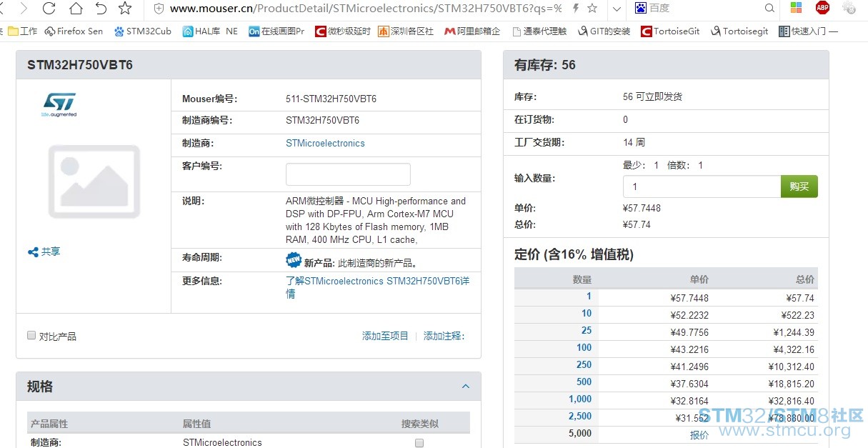This screenshot has height=448, width=868.
Task: Collapse the 规格 section chevron
Action: click(466, 387)
